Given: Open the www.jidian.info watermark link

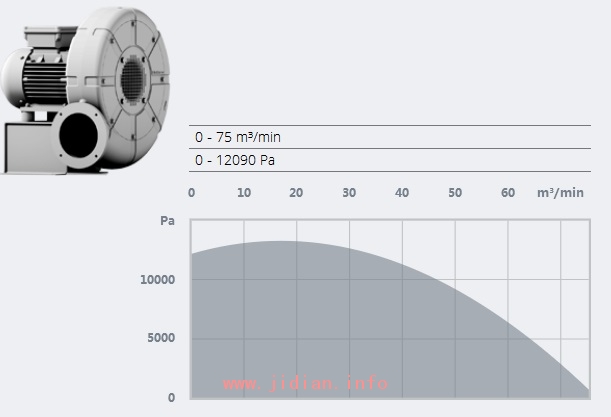Looking at the screenshot, I should pyautogui.click(x=306, y=383).
